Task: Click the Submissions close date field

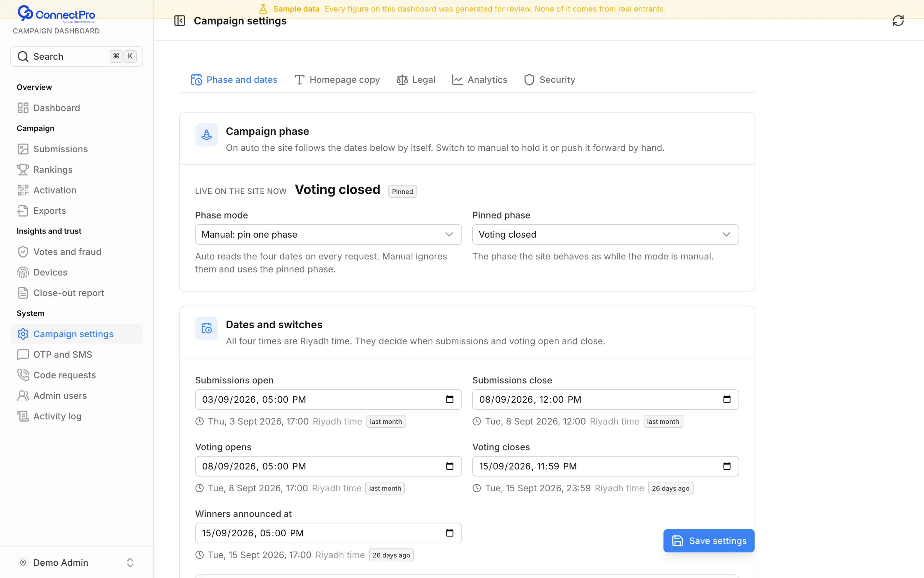Action: 606,399
